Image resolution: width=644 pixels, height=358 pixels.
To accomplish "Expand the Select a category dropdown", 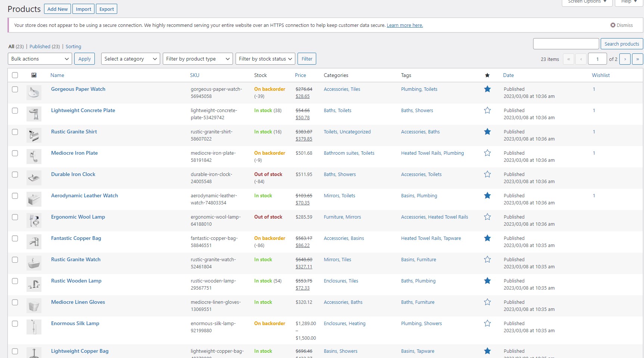I will [130, 59].
